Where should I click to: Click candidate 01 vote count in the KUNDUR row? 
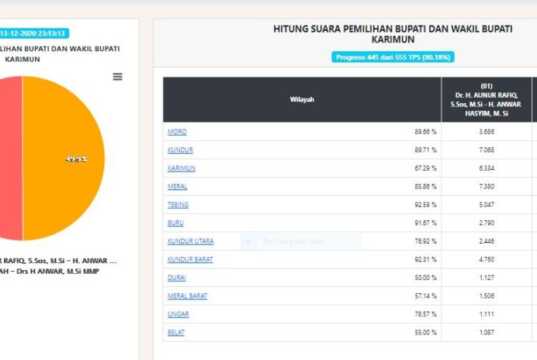486,150
